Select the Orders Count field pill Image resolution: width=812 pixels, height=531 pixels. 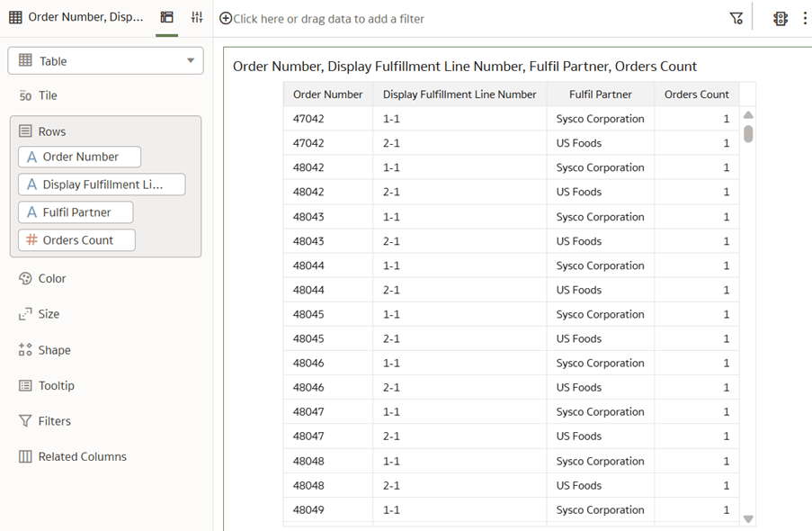76,239
